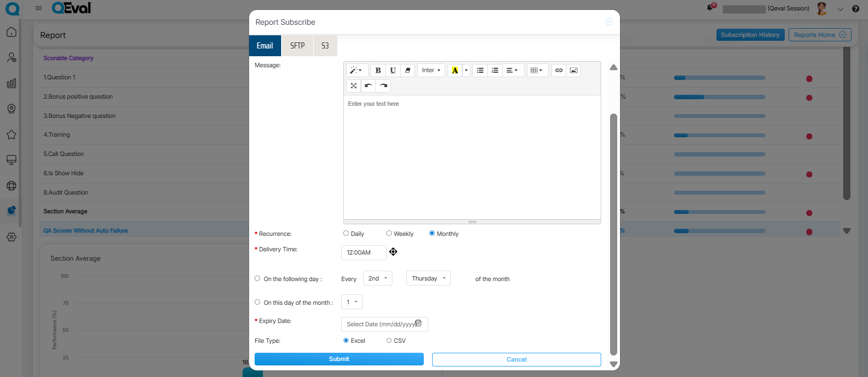Switch to the S3 tab
868x377 pixels.
click(x=325, y=46)
